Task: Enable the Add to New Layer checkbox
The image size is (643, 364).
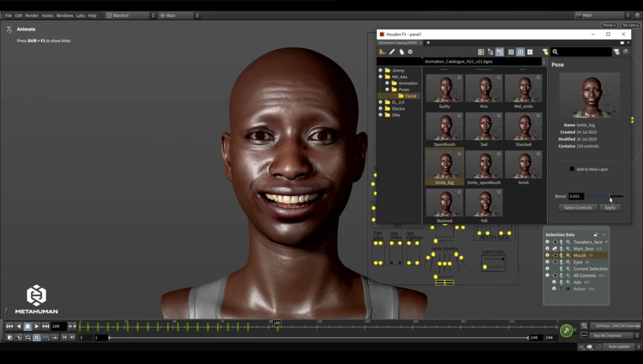Action: (x=572, y=169)
